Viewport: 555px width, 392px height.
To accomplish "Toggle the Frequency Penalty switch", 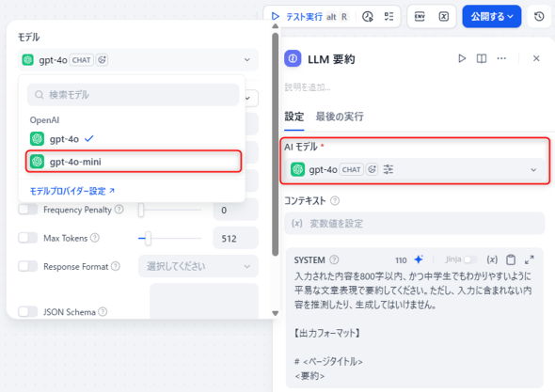I will [28, 210].
